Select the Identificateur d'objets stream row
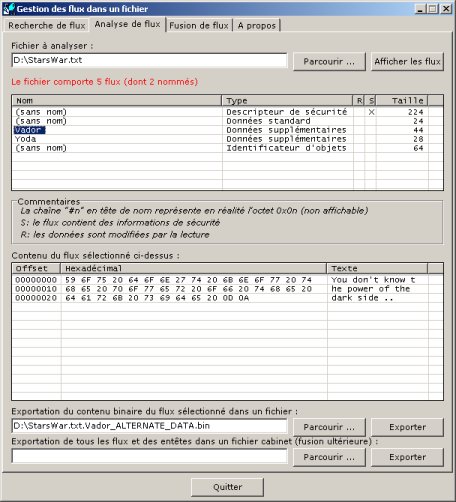The height and width of the screenshot is (502, 456). (x=227, y=148)
